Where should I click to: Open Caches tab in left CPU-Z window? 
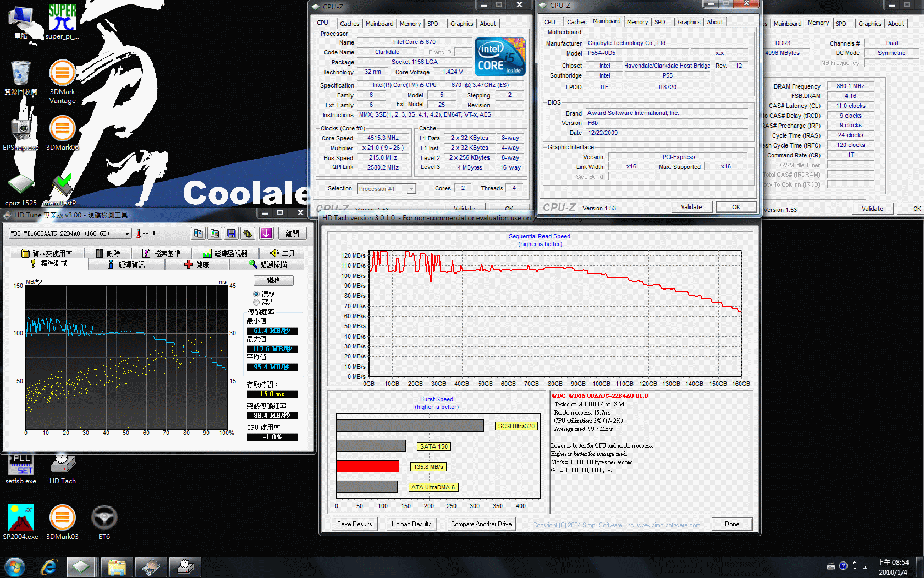349,24
